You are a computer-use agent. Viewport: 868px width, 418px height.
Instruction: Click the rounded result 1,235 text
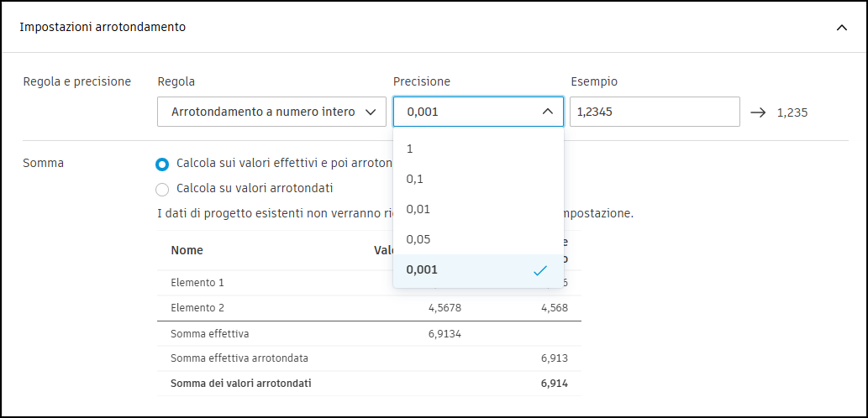click(792, 112)
